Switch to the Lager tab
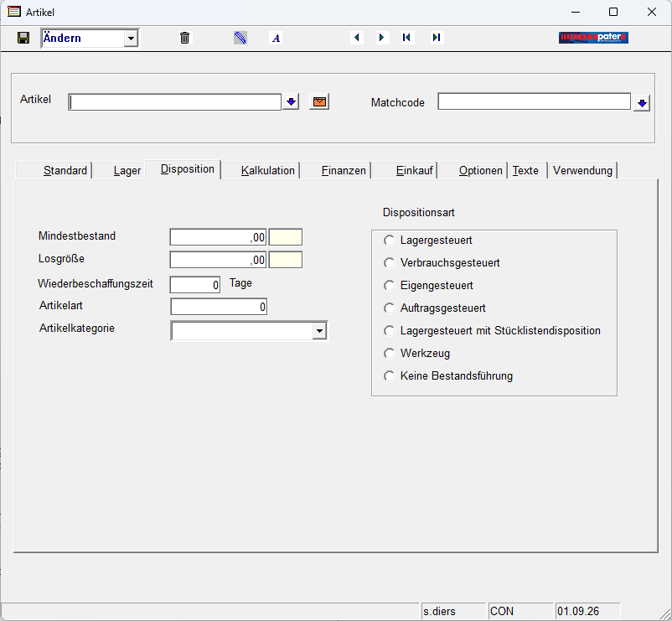672x621 pixels. coord(127,171)
